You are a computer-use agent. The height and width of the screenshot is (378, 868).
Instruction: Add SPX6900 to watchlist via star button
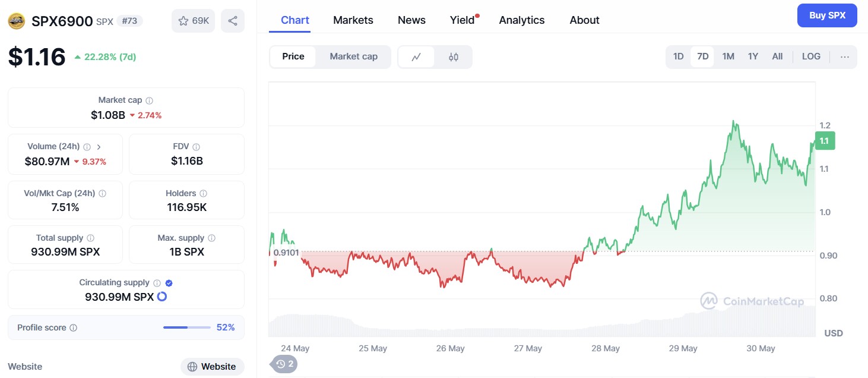[x=193, y=21]
